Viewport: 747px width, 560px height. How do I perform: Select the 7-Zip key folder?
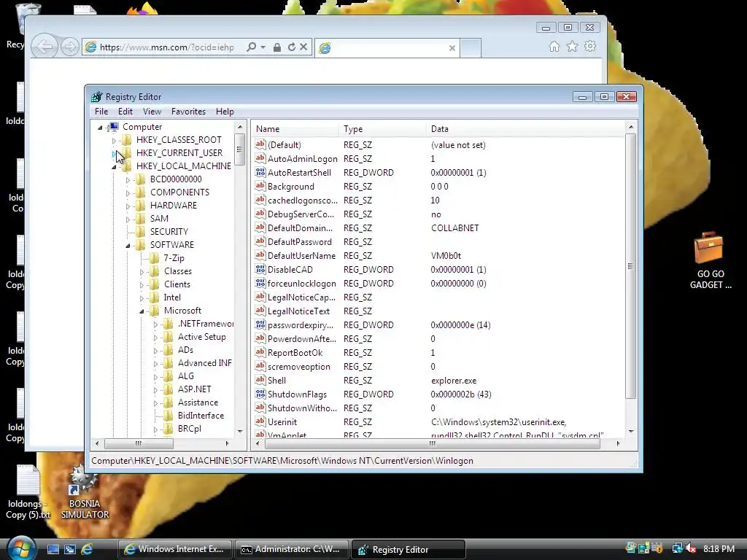coord(155,258)
